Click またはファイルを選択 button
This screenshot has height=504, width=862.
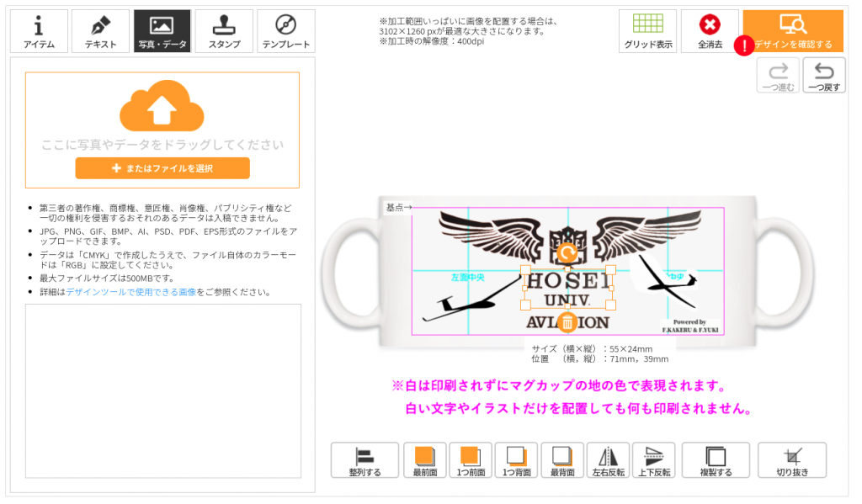click(x=162, y=168)
